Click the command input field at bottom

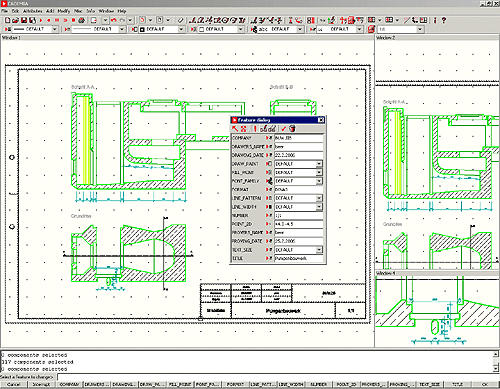278,377
